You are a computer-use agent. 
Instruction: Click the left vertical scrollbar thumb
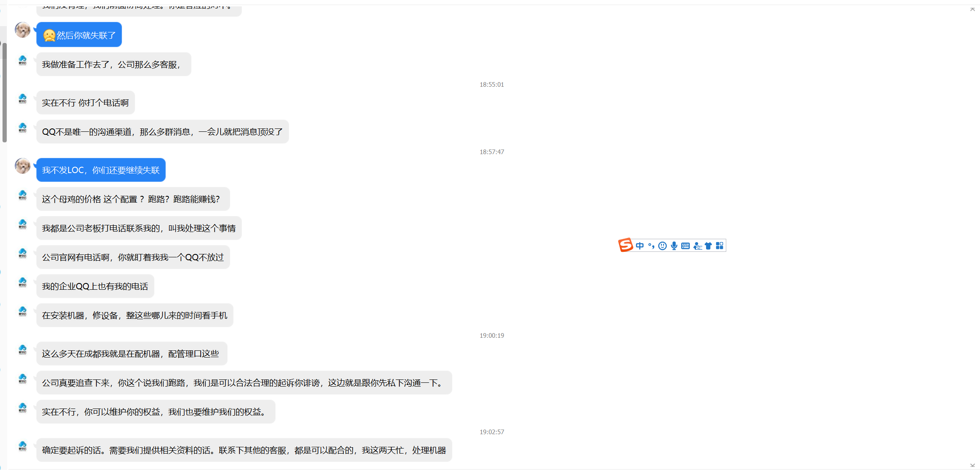[x=4, y=93]
